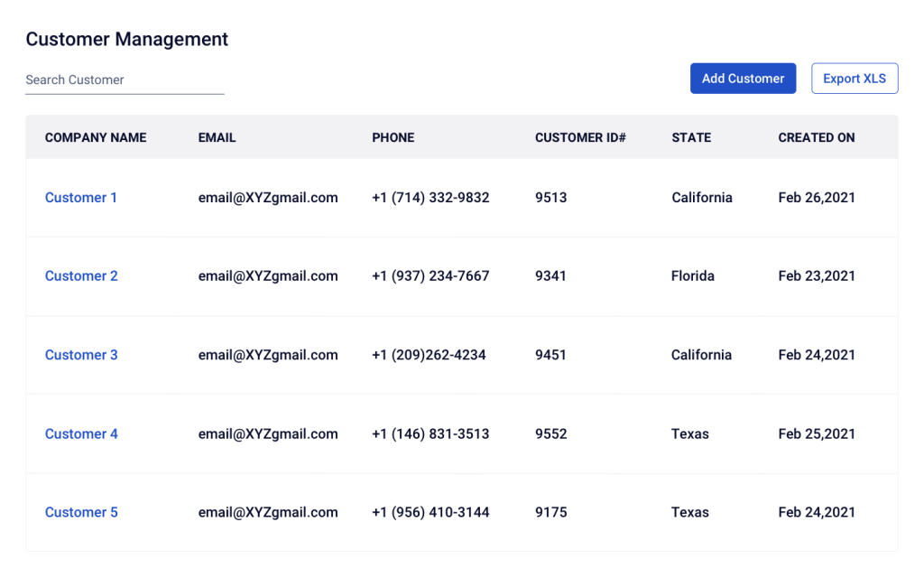924x578 pixels.
Task: Select the Feb 23,2021 created date
Action: coord(817,275)
